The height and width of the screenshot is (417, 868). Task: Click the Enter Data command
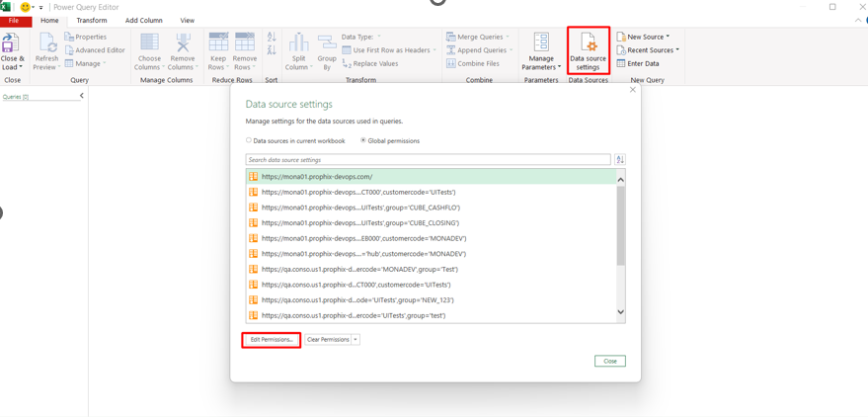638,63
